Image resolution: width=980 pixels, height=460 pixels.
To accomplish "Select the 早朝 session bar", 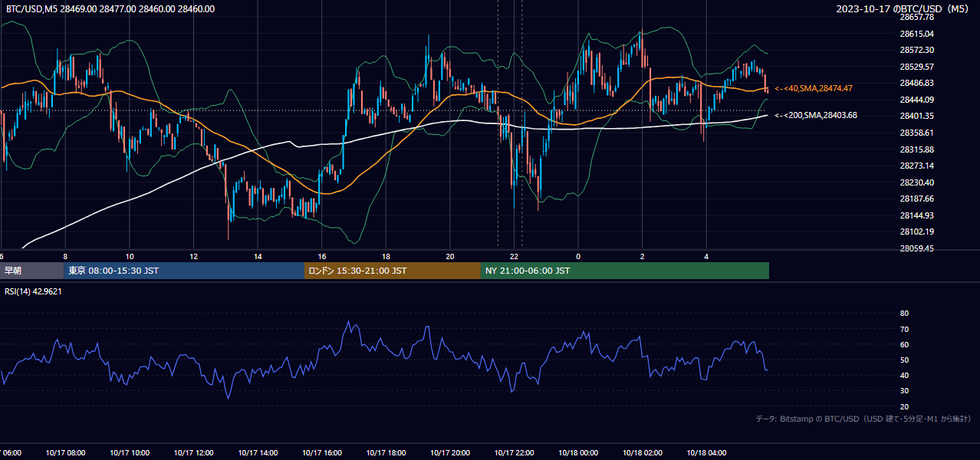I will [31, 271].
